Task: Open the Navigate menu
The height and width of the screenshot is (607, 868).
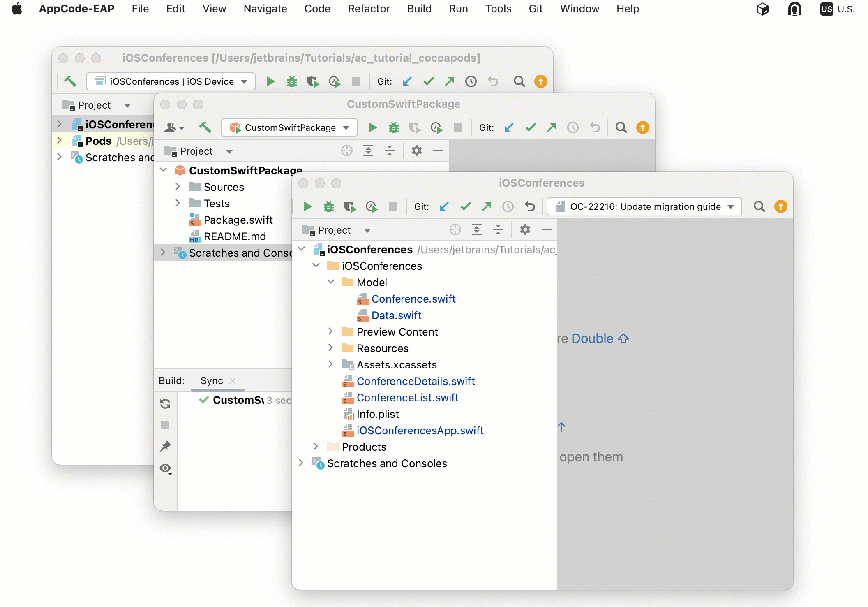Action: pos(265,9)
